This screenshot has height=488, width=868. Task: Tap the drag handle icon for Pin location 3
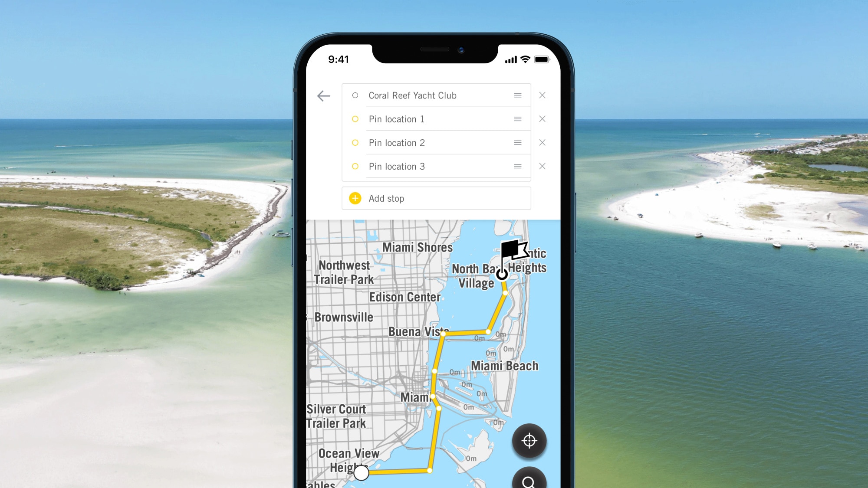(x=517, y=166)
